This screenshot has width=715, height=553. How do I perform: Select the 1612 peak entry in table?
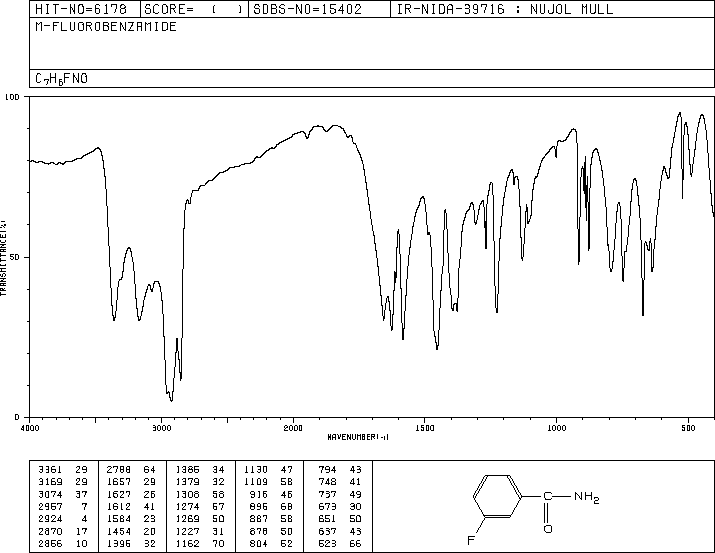pos(131,506)
